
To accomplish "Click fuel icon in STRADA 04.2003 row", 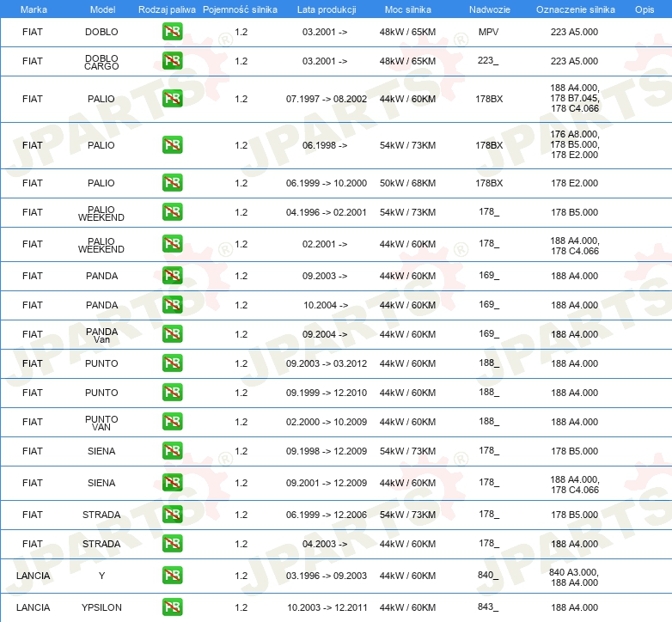I will 172,544.
